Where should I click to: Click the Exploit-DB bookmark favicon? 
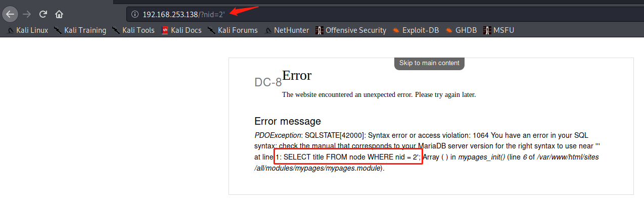coord(396,30)
